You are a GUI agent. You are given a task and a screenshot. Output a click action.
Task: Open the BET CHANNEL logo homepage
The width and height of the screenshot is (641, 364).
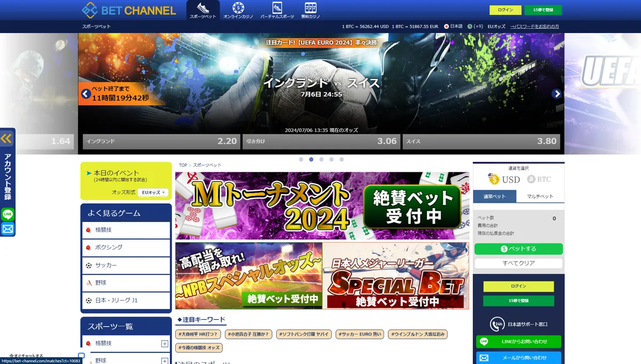click(129, 10)
